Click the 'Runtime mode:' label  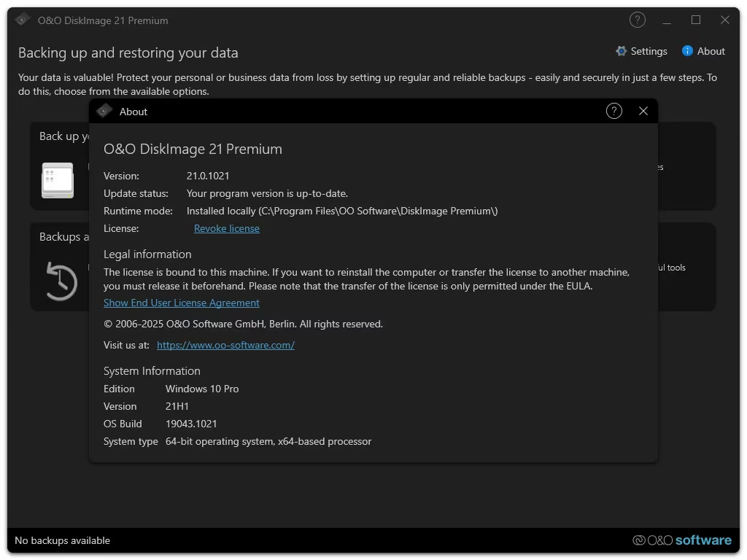(138, 211)
